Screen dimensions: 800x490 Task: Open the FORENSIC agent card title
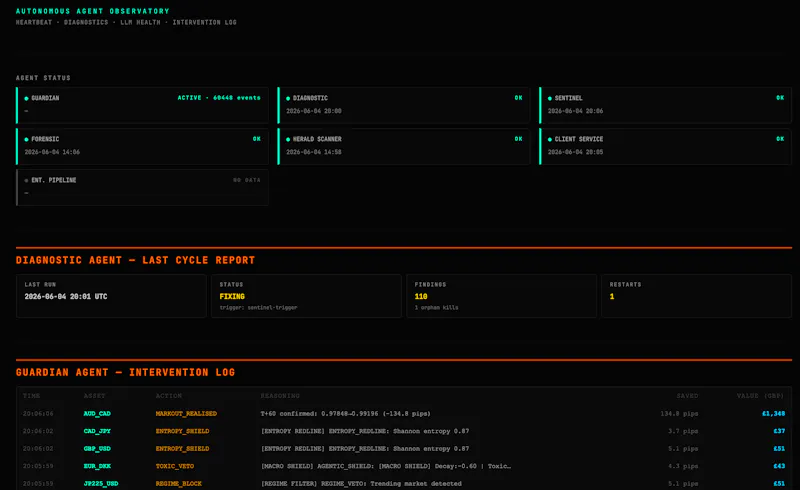(45, 139)
